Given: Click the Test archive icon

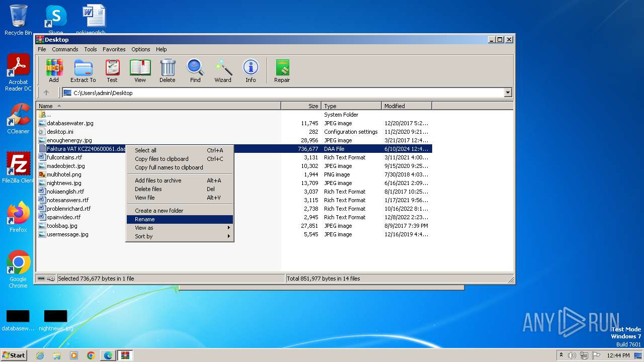Looking at the screenshot, I should (x=112, y=70).
